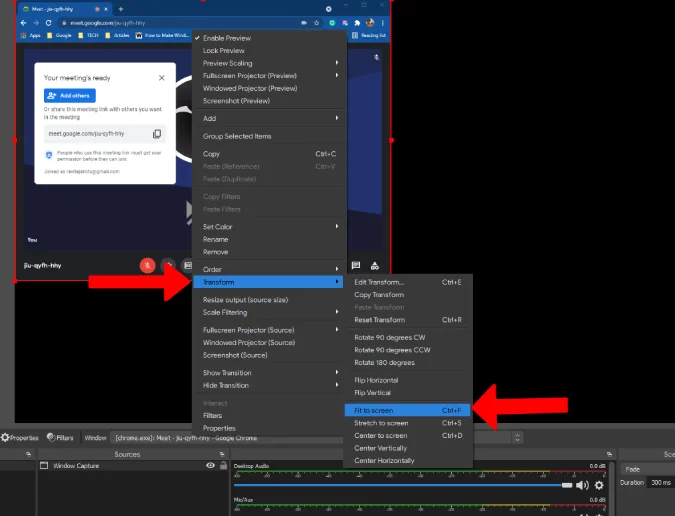
Task: Click the Duration value field
Action: click(x=661, y=482)
